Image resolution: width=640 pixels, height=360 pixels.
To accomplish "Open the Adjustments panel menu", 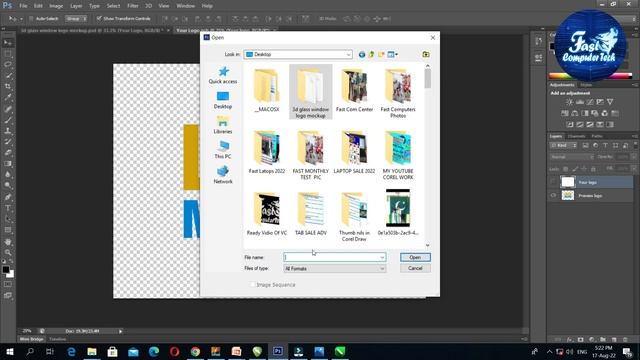I will pyautogui.click(x=635, y=85).
